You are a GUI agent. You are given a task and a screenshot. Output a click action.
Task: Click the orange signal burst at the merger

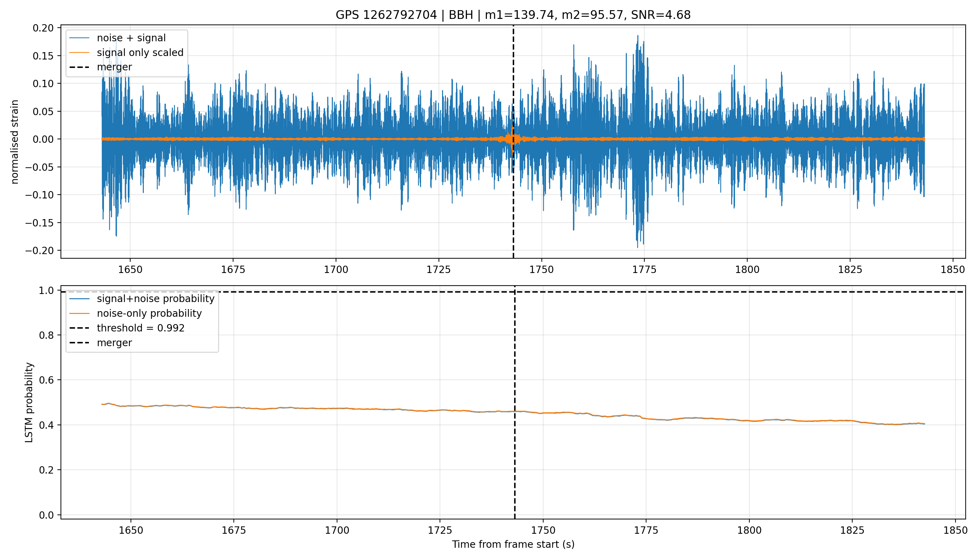click(x=512, y=139)
